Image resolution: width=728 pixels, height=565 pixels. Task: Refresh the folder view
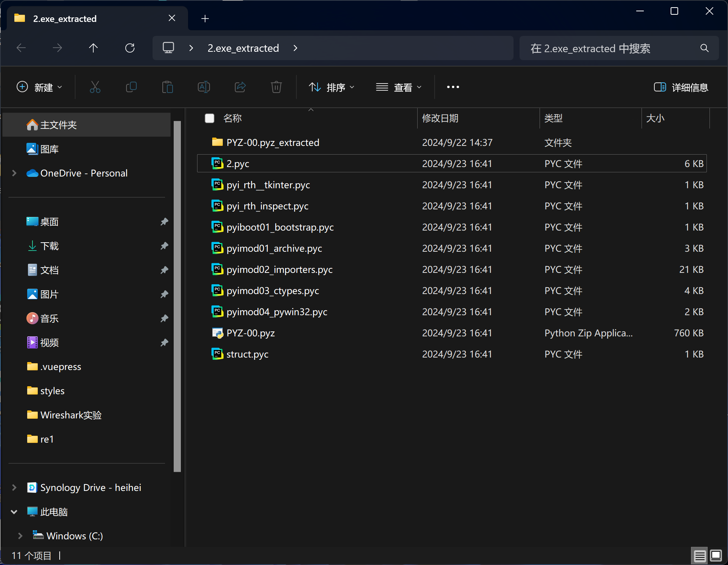click(130, 48)
